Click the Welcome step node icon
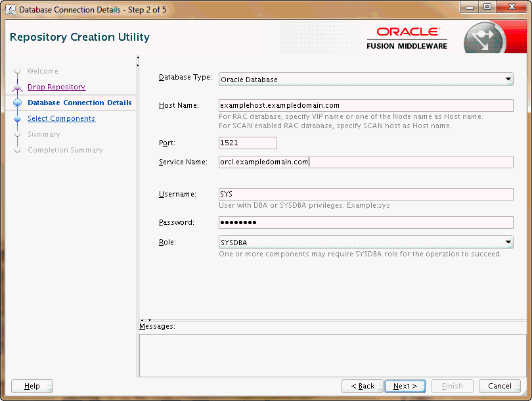 click(18, 71)
